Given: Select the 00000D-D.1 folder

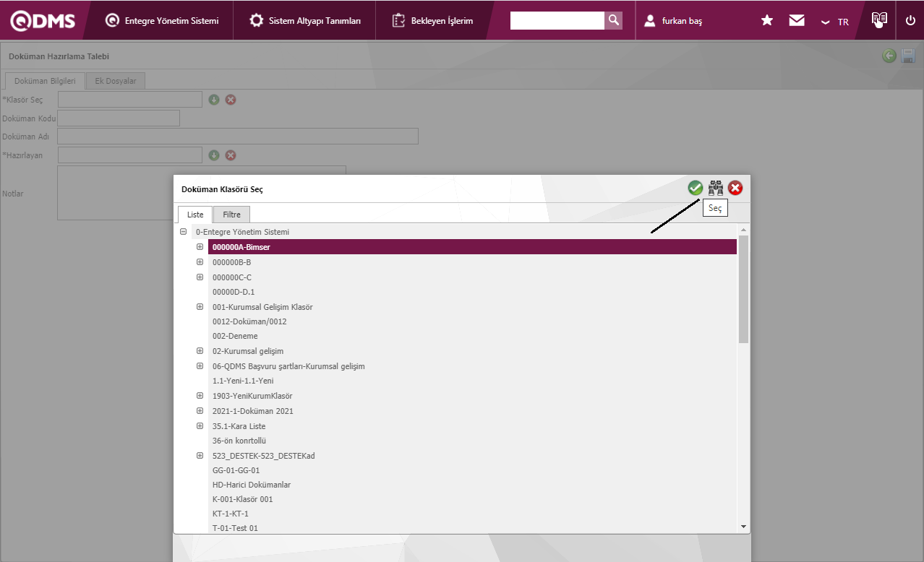Looking at the screenshot, I should coord(234,292).
